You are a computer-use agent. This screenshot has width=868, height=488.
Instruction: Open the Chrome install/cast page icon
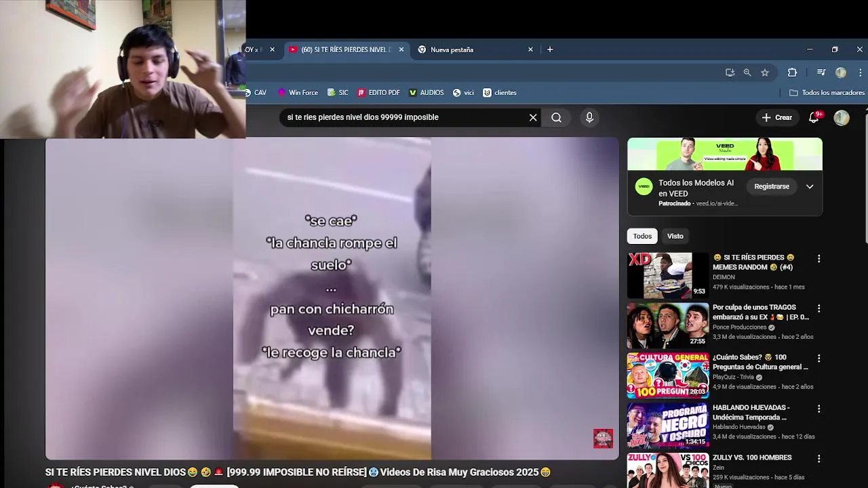(x=730, y=73)
